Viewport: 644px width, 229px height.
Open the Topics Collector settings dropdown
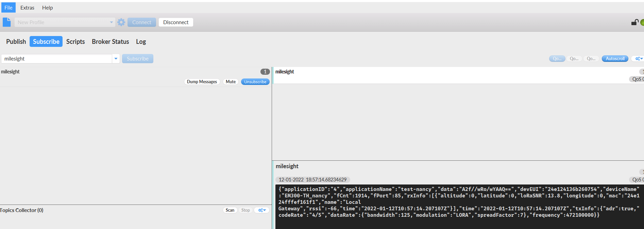262,210
